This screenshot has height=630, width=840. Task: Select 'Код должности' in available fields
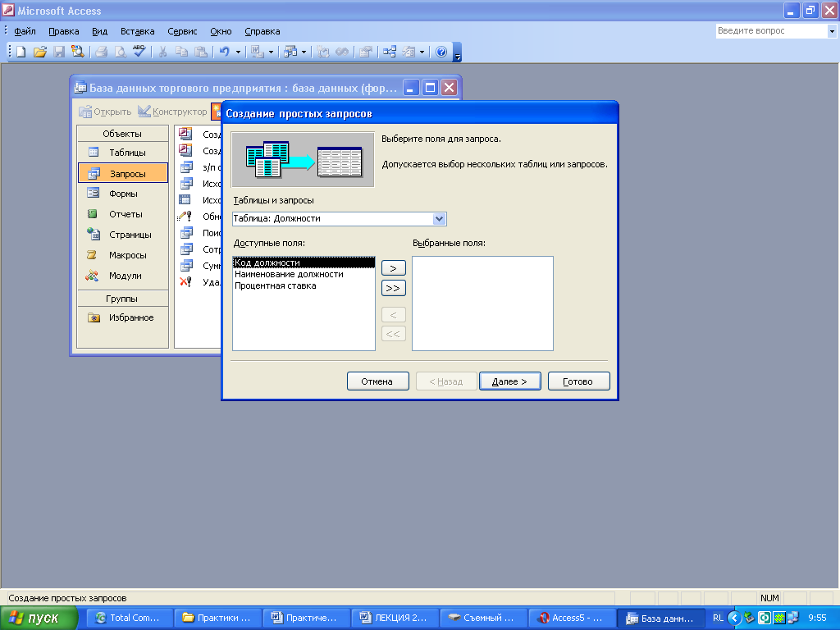tap(304, 262)
